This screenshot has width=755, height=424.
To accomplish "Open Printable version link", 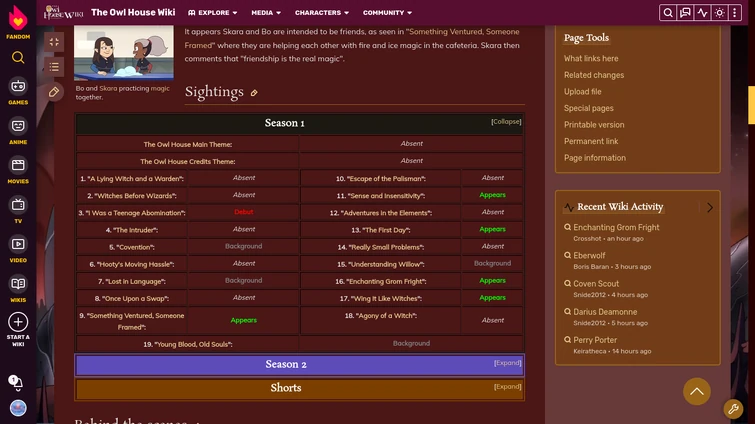I will [x=594, y=125].
